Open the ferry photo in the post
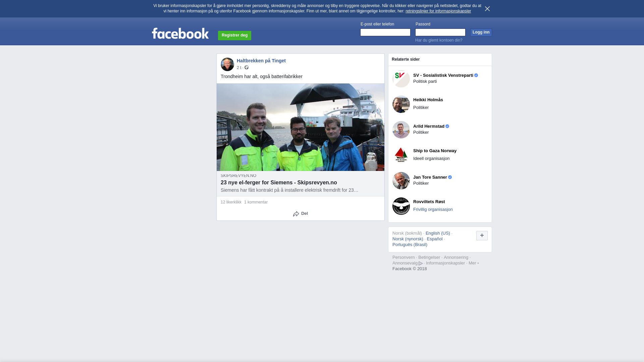This screenshot has width=644, height=362. (301, 127)
